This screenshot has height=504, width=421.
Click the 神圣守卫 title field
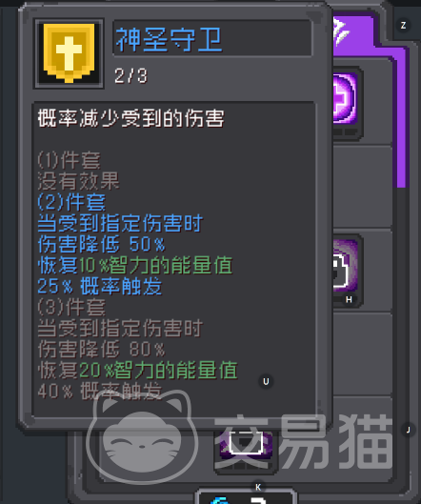click(212, 38)
